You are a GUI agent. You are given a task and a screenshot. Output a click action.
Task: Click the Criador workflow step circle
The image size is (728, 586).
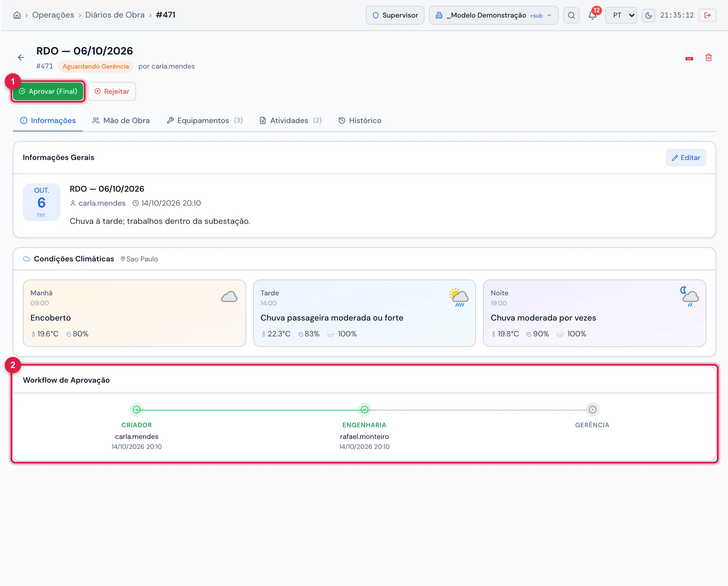(136, 409)
